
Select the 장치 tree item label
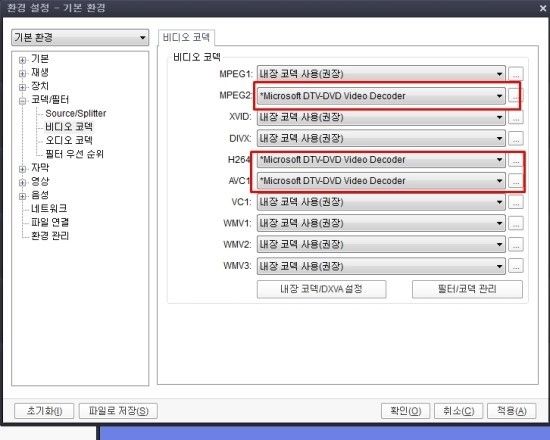tap(40, 86)
